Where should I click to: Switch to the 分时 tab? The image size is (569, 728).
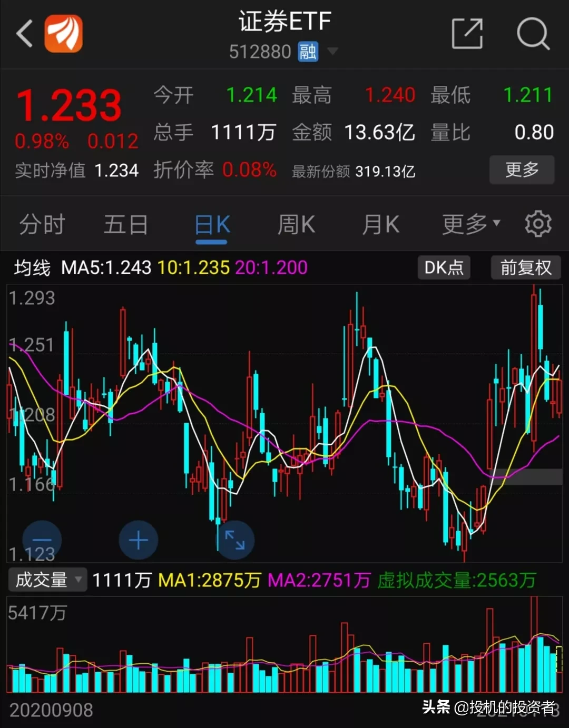(42, 225)
